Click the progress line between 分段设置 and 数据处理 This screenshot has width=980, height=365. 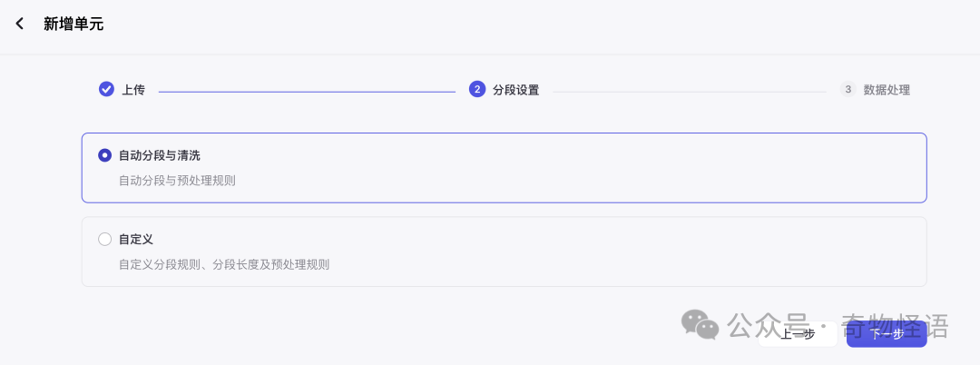(690, 91)
